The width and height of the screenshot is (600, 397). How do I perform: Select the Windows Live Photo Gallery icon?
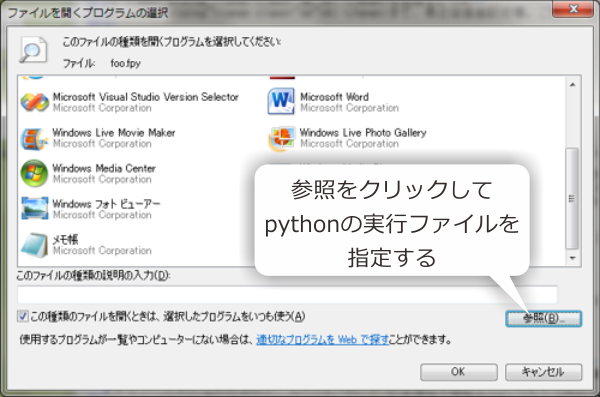pos(282,138)
